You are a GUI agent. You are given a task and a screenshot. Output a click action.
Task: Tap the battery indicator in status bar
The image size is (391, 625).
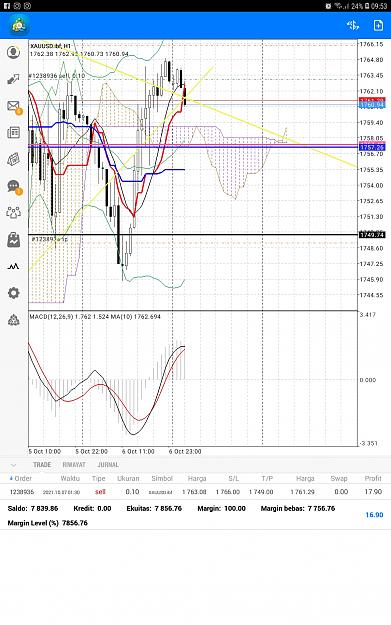[x=367, y=6]
